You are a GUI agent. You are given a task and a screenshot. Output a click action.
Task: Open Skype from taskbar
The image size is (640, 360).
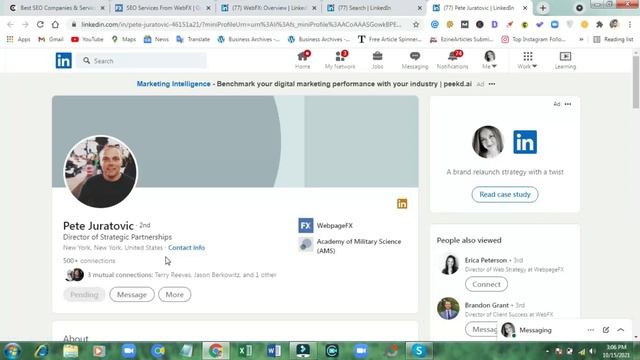419,351
